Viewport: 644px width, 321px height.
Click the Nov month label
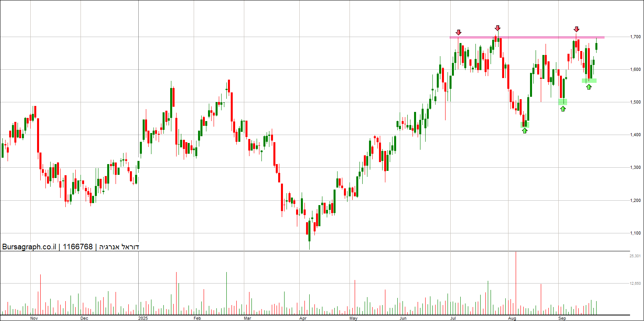[x=34, y=318]
